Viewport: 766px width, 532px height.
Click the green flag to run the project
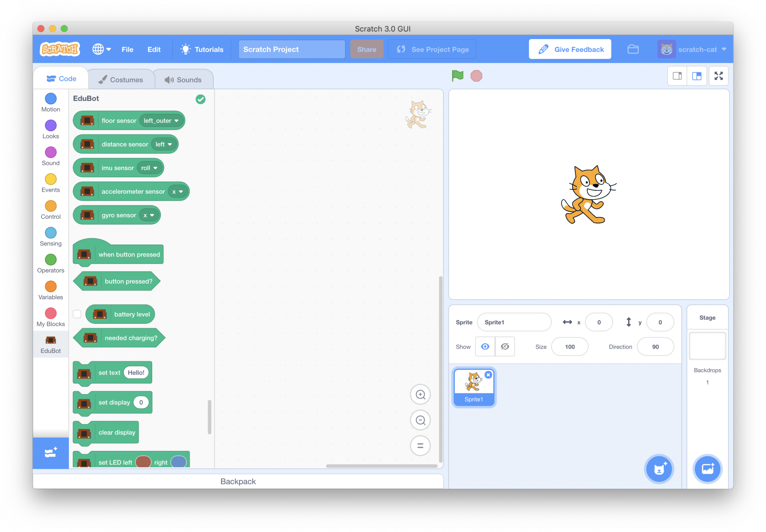click(457, 76)
